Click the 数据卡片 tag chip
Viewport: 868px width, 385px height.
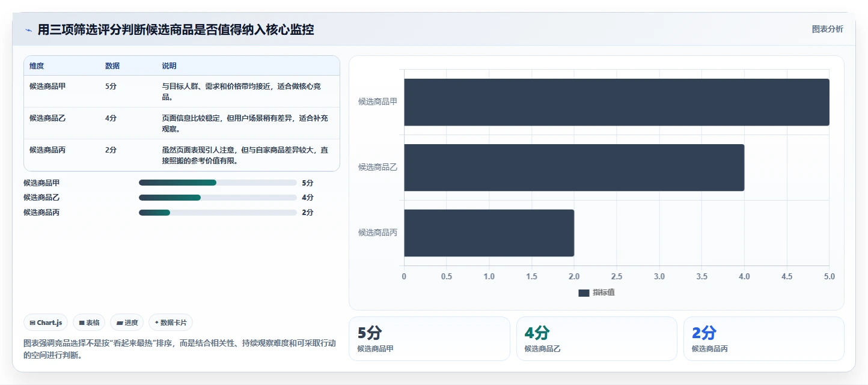click(x=171, y=323)
